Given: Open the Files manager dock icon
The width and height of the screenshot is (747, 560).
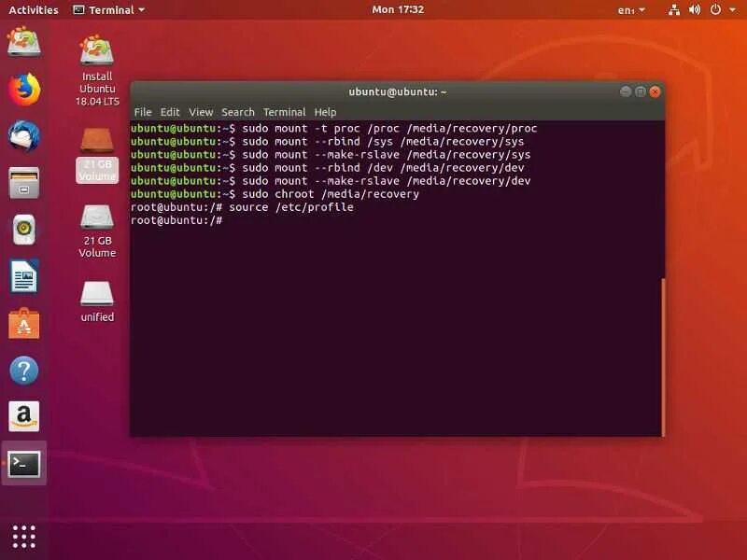Looking at the screenshot, I should pyautogui.click(x=24, y=182).
